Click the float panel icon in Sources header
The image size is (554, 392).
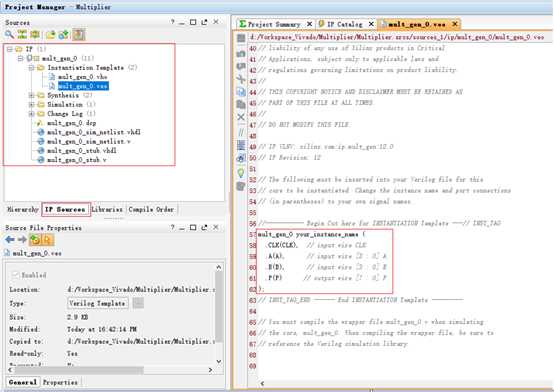(x=204, y=22)
